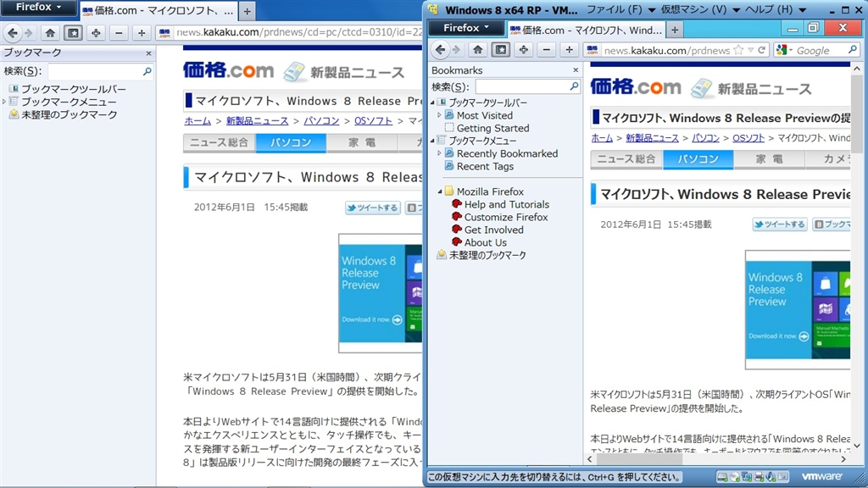
Task: Open 新製品ニュース breadcrumb in left page
Action: [257, 120]
